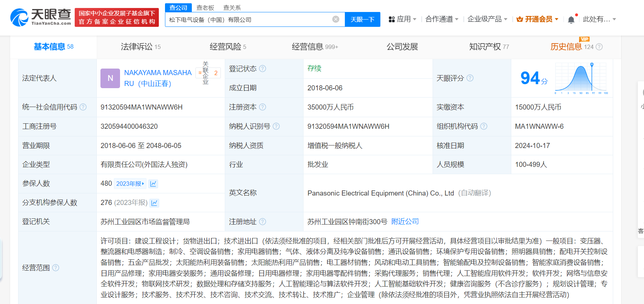Expand the 应用 dropdown menu
The height and width of the screenshot is (304, 644).
(x=402, y=19)
